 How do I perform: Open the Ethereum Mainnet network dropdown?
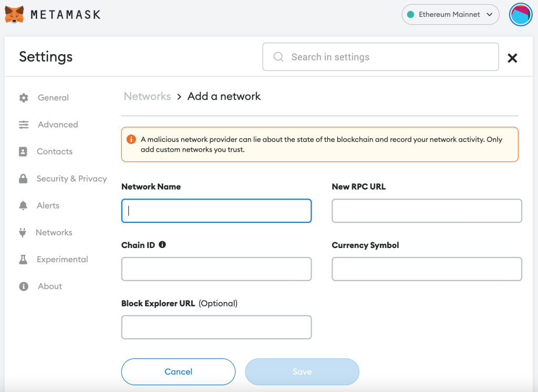point(450,14)
